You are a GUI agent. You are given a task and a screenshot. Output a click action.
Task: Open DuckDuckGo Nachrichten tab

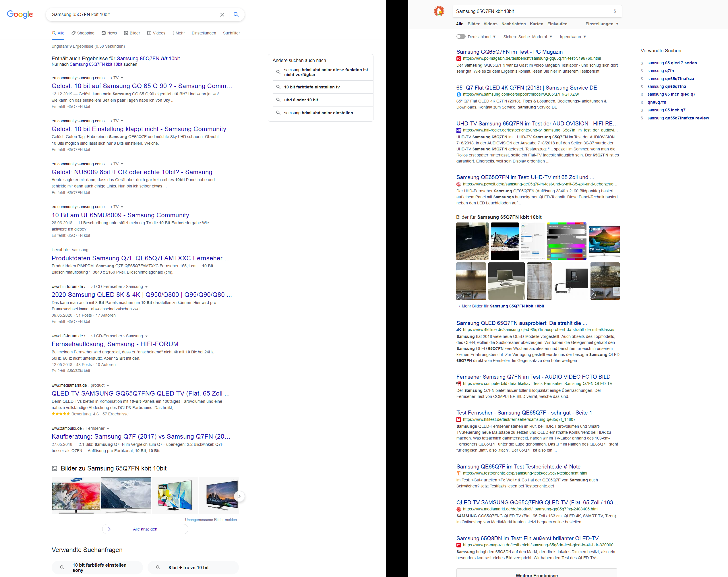coord(513,24)
